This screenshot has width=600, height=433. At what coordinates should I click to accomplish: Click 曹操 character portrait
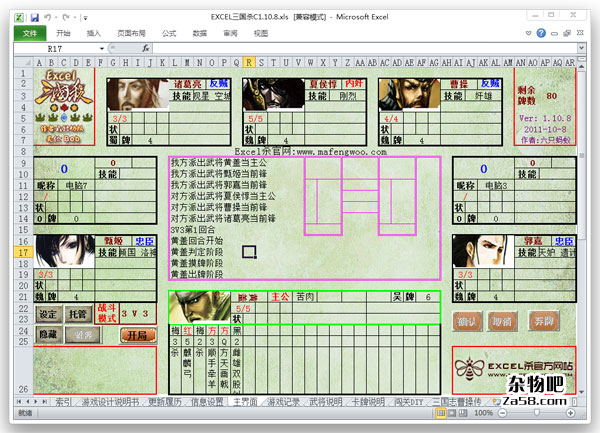point(409,94)
